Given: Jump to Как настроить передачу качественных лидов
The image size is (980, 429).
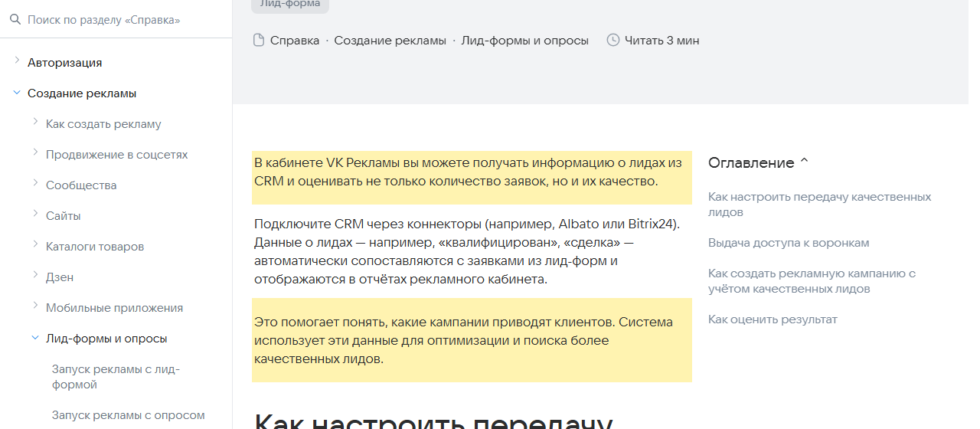Looking at the screenshot, I should click(x=819, y=205).
